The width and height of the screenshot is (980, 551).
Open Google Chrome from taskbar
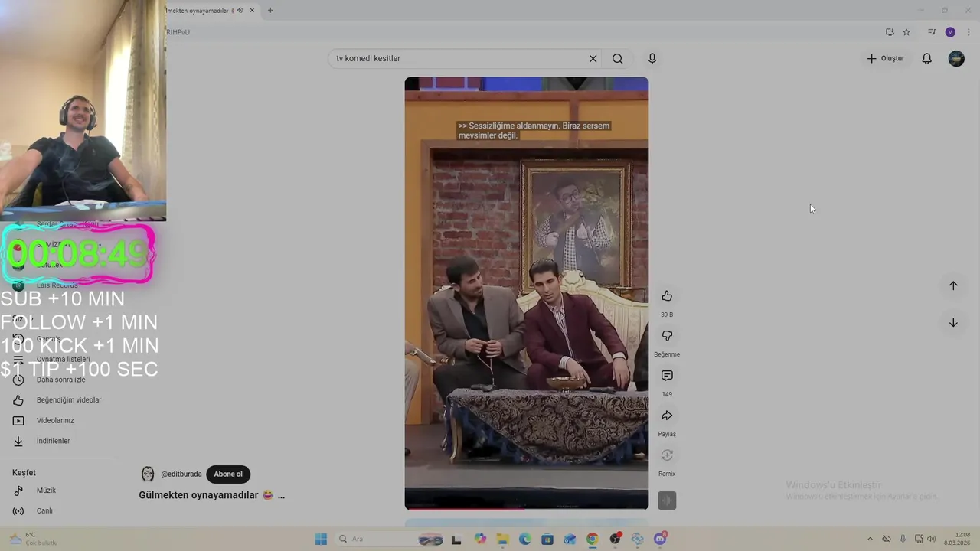(x=592, y=539)
